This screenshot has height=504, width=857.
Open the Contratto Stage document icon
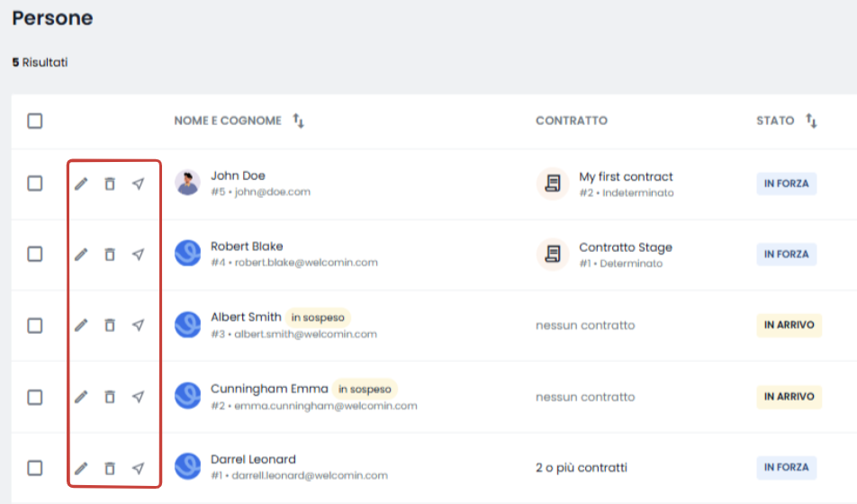click(553, 254)
